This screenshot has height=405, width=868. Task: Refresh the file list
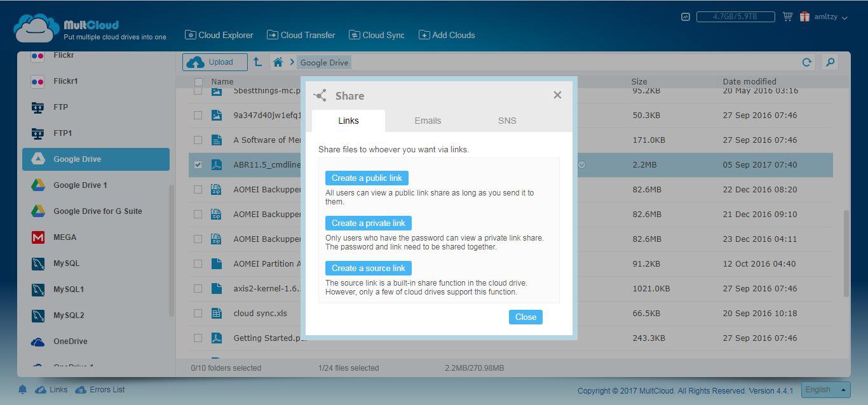point(806,62)
